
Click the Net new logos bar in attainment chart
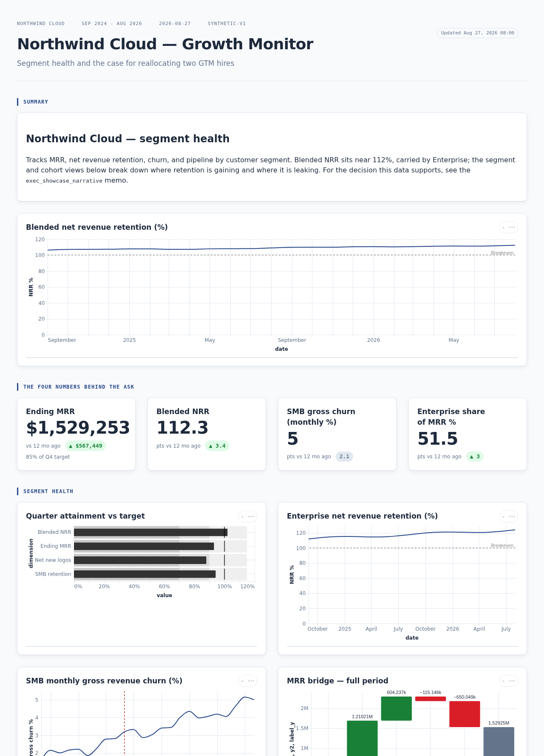[140, 560]
